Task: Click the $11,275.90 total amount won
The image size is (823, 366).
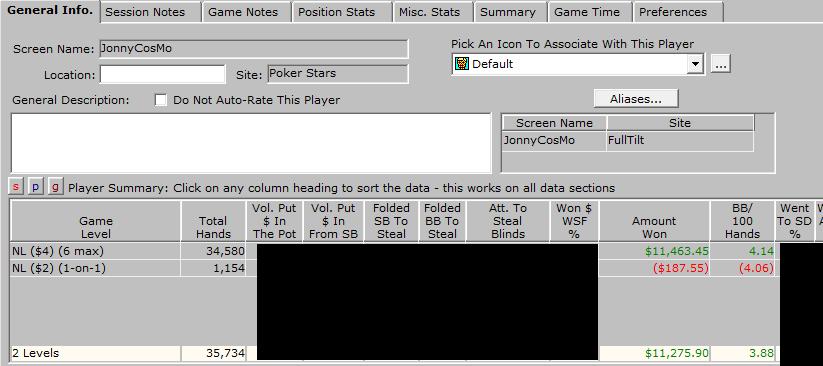Action: click(655, 353)
